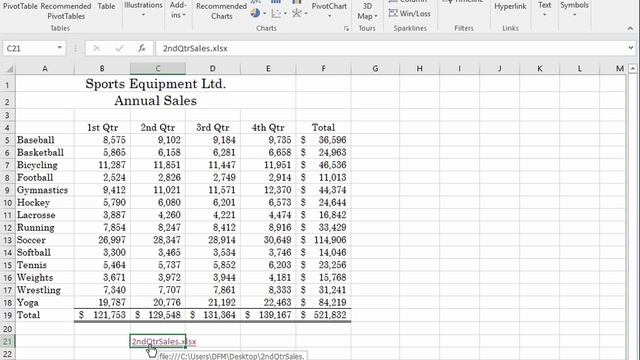Select the 'Total' label in row 19
Screen dimensions: 640x360
coord(45,315)
